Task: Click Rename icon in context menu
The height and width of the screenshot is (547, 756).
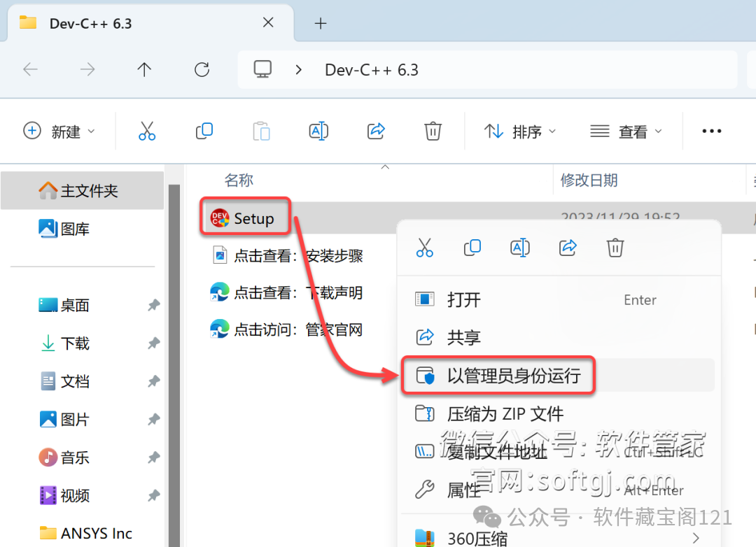Action: tap(519, 248)
